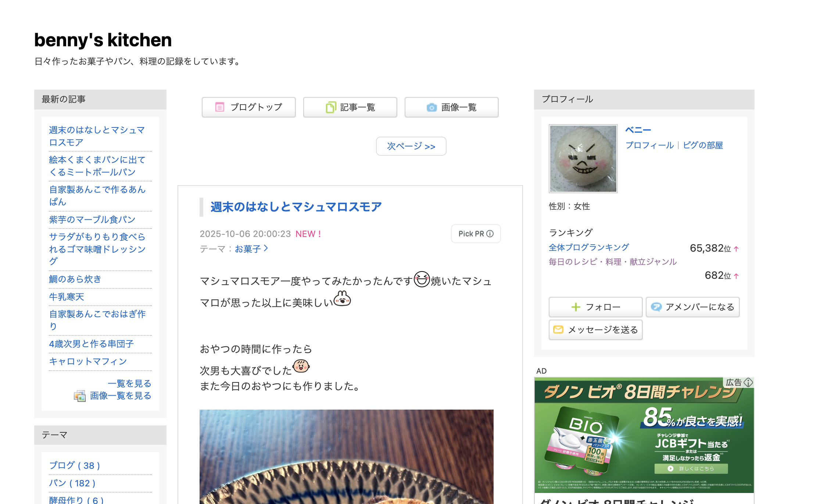Click the picture icon beside 画像一覧を見る

point(79,396)
